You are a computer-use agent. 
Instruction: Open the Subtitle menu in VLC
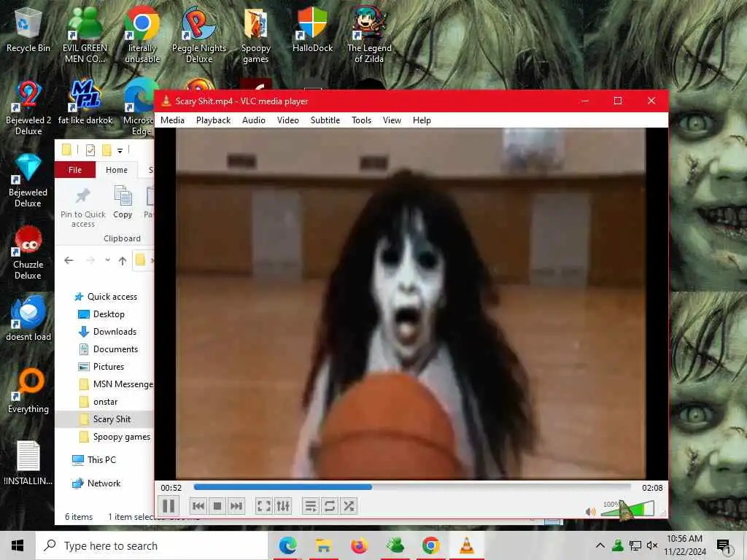[x=325, y=120]
